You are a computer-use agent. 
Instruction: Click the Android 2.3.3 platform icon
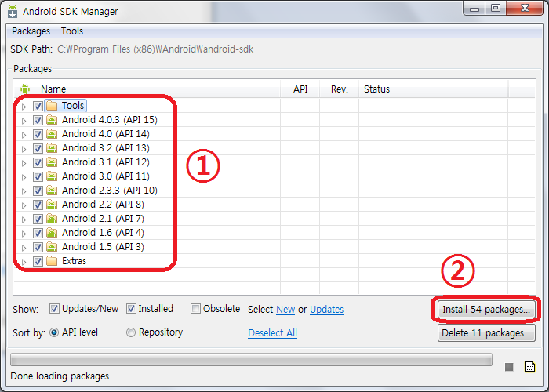(x=52, y=191)
